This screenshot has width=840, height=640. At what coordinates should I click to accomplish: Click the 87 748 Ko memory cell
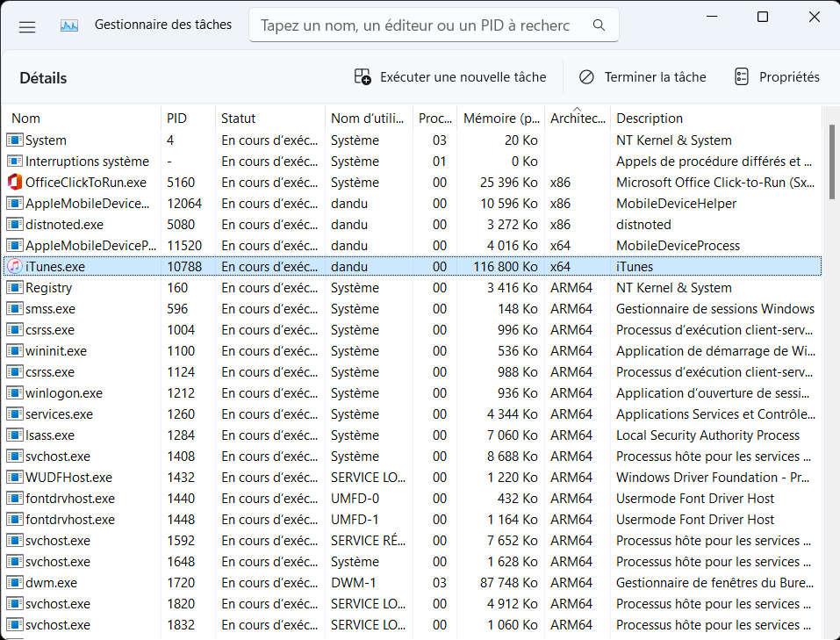[509, 583]
